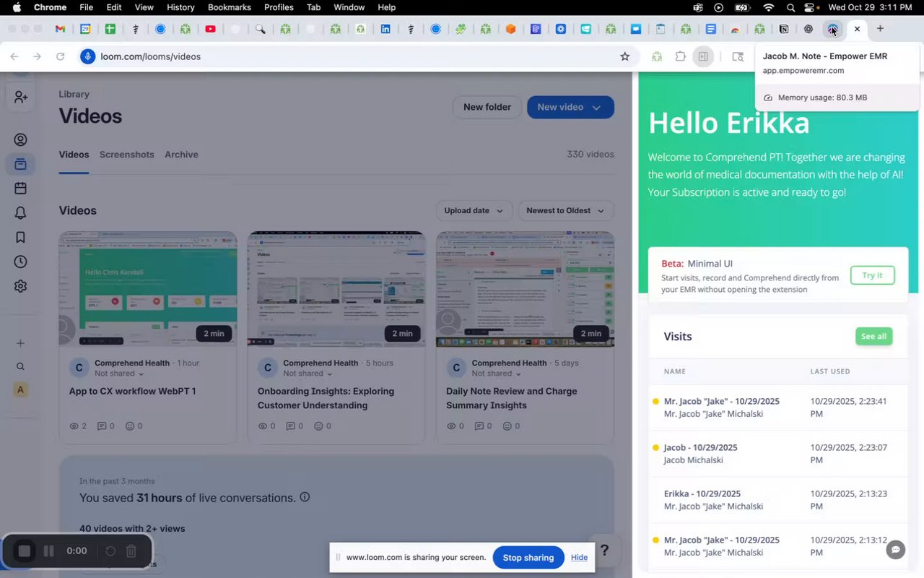Open macOS Control Center in menu bar

click(x=809, y=7)
